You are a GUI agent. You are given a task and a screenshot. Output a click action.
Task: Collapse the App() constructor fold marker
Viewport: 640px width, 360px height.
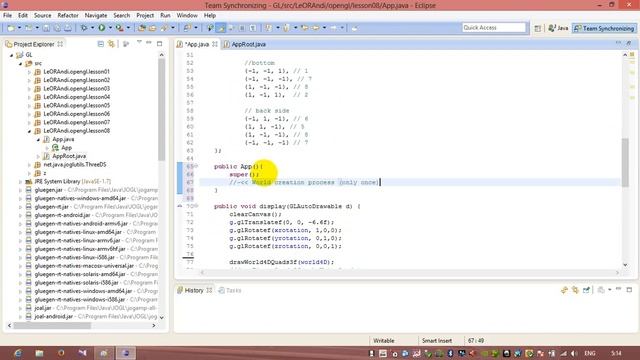pos(196,166)
